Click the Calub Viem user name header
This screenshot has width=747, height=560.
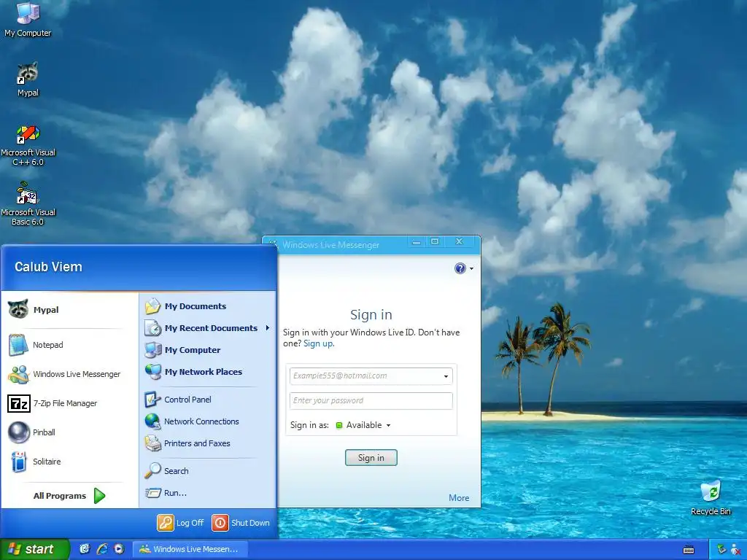48,267
